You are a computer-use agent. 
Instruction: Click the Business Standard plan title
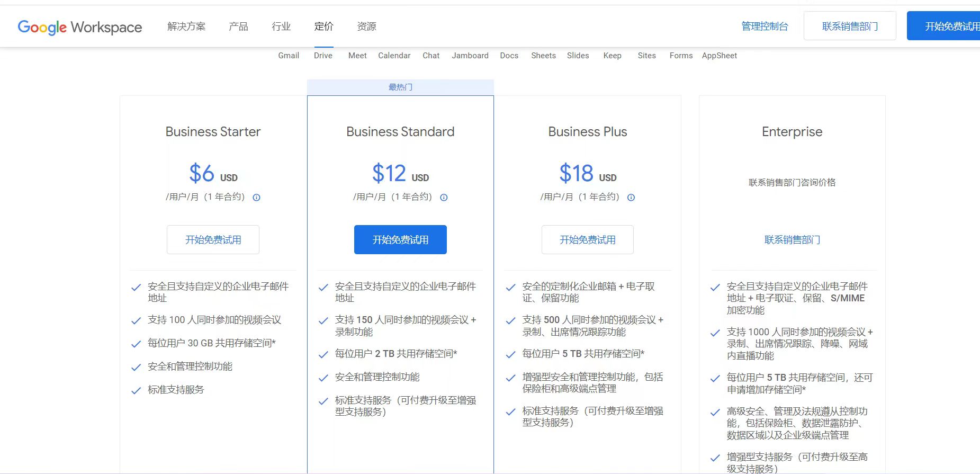400,132
